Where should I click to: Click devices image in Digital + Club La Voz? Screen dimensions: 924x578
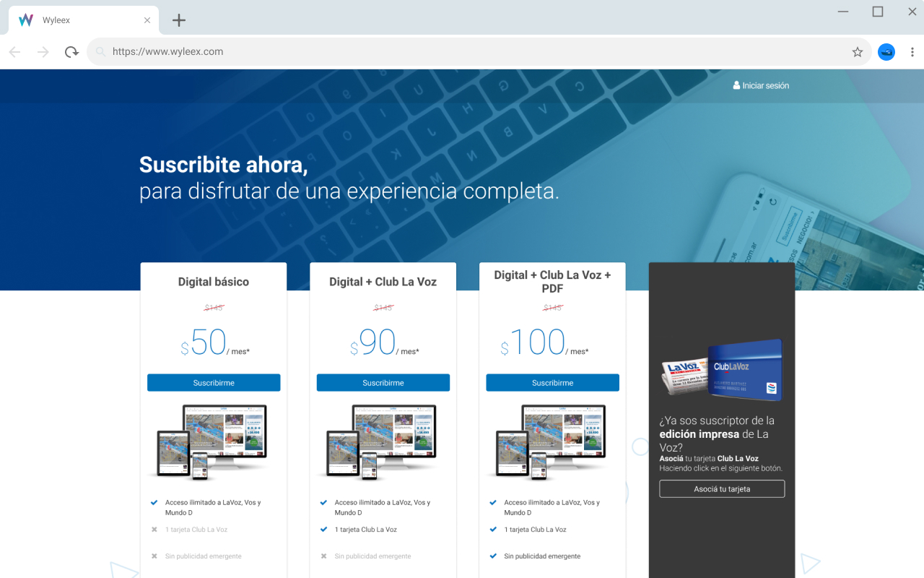click(382, 442)
